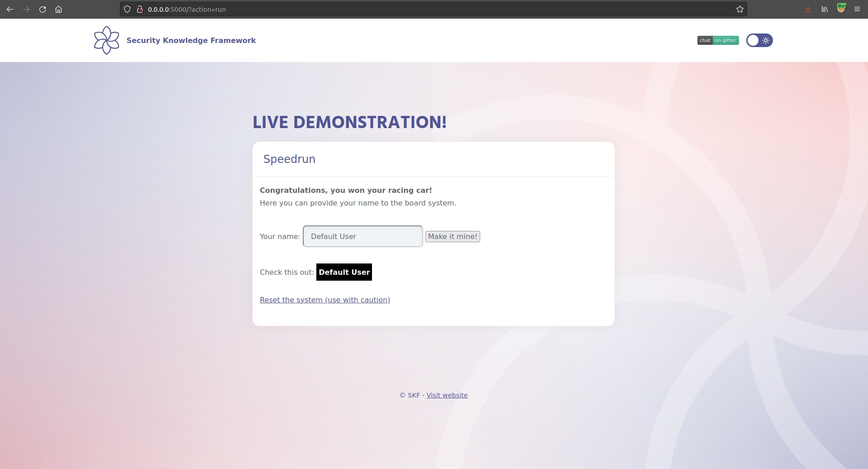Open the library bookmarks icon
Image resolution: width=868 pixels, height=469 pixels.
(825, 9)
